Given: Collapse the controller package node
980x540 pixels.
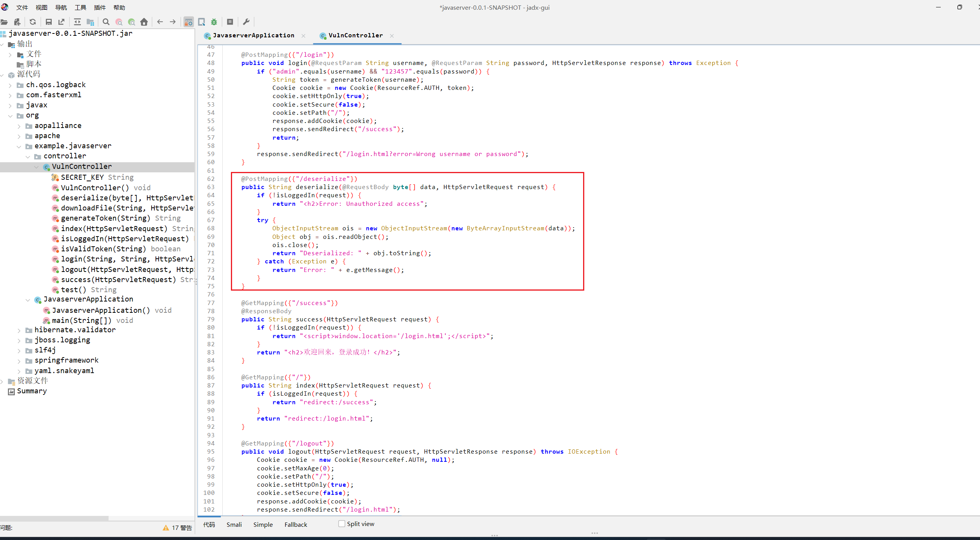Looking at the screenshot, I should pos(28,156).
